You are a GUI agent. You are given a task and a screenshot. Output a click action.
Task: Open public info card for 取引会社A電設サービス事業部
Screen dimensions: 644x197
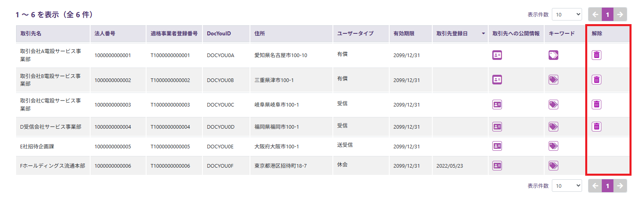pyautogui.click(x=497, y=55)
